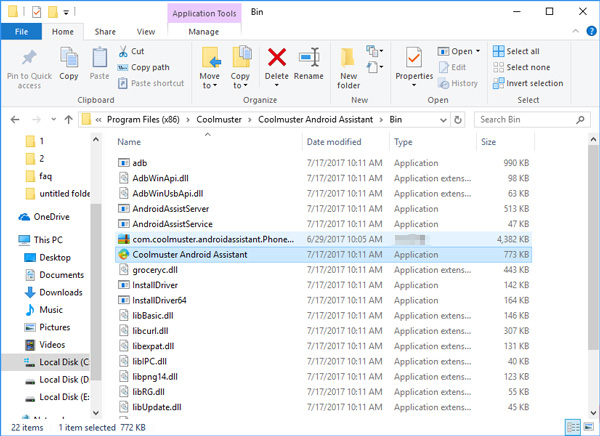Switch to the View ribbon tab

coord(146,32)
